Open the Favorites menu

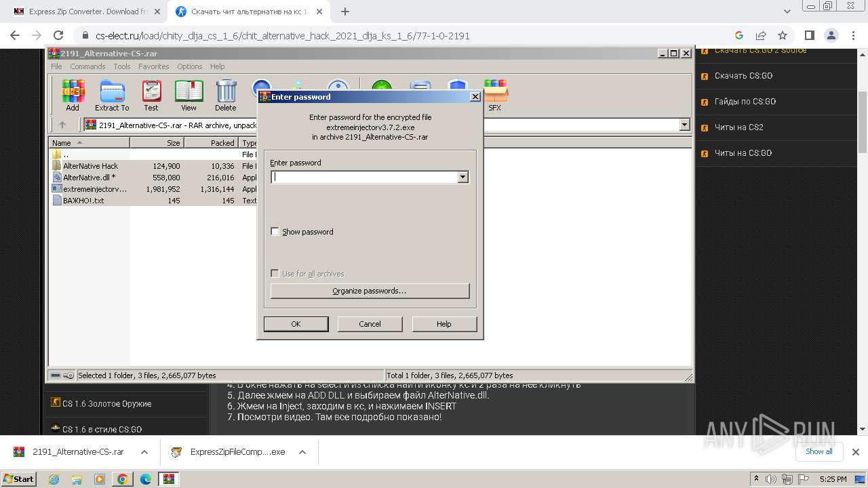pyautogui.click(x=154, y=66)
